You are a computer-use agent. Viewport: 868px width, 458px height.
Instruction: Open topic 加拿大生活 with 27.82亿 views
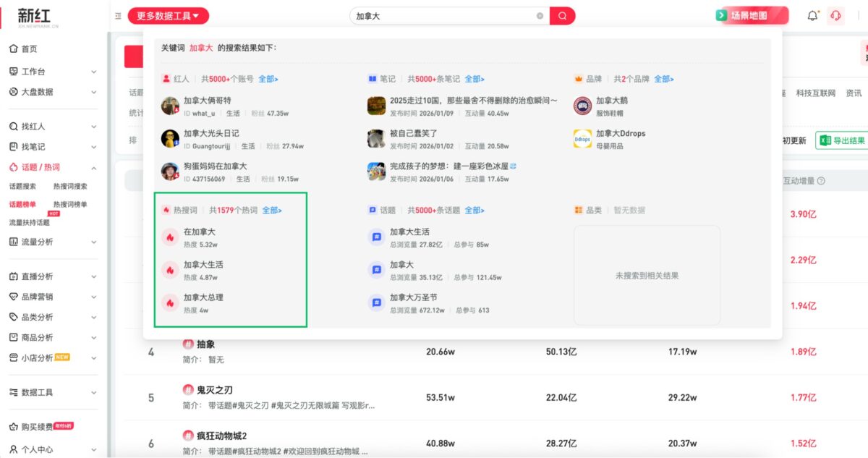point(409,232)
